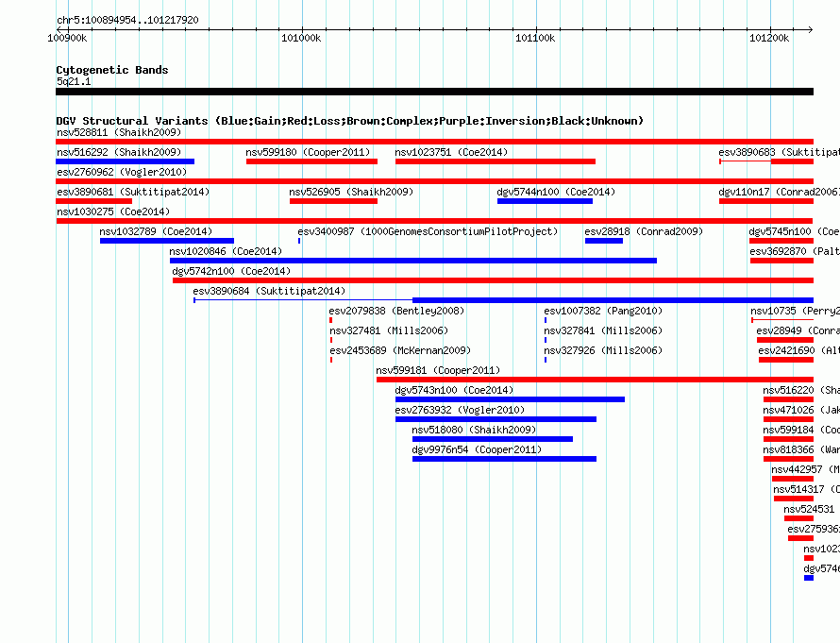Click the esv1007382 (Pang2010) label
The image size is (840, 643).
(603, 311)
